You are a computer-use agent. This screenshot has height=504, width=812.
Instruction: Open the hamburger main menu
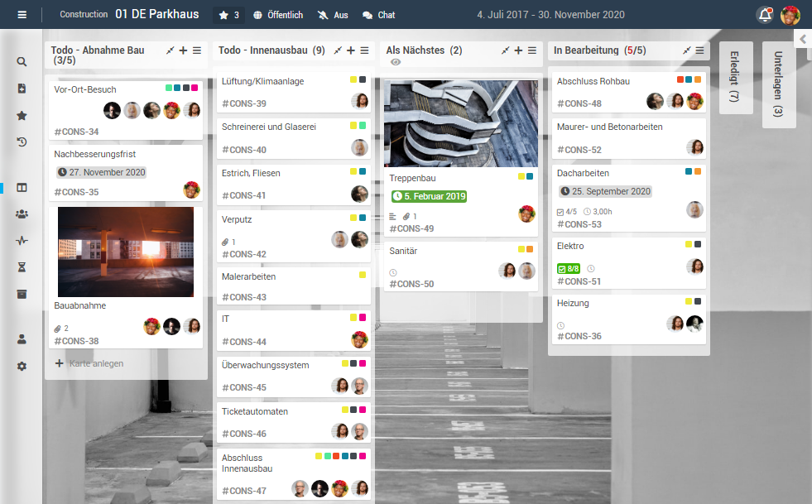[22, 15]
